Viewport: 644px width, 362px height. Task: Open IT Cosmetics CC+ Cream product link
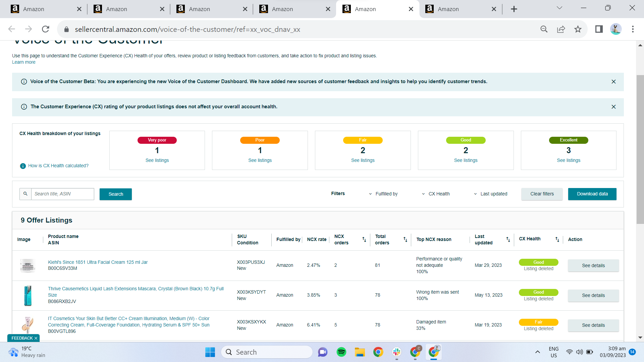pyautogui.click(x=129, y=321)
